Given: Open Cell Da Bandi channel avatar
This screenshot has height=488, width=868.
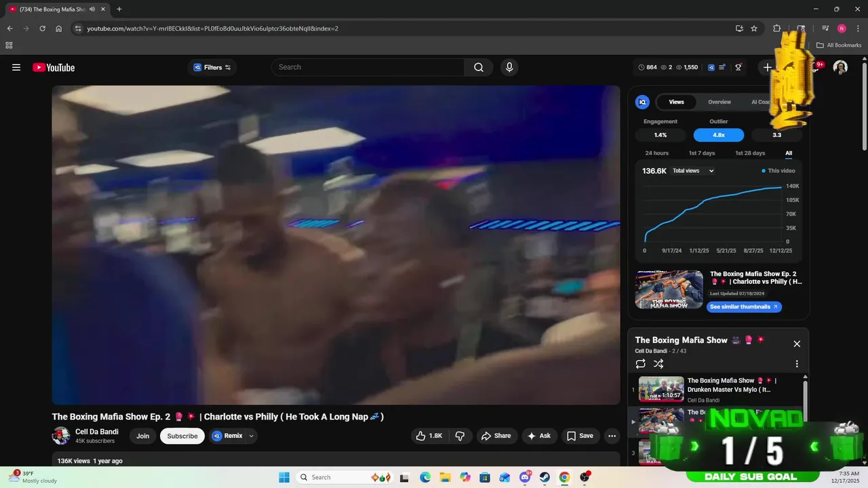Looking at the screenshot, I should (61, 436).
